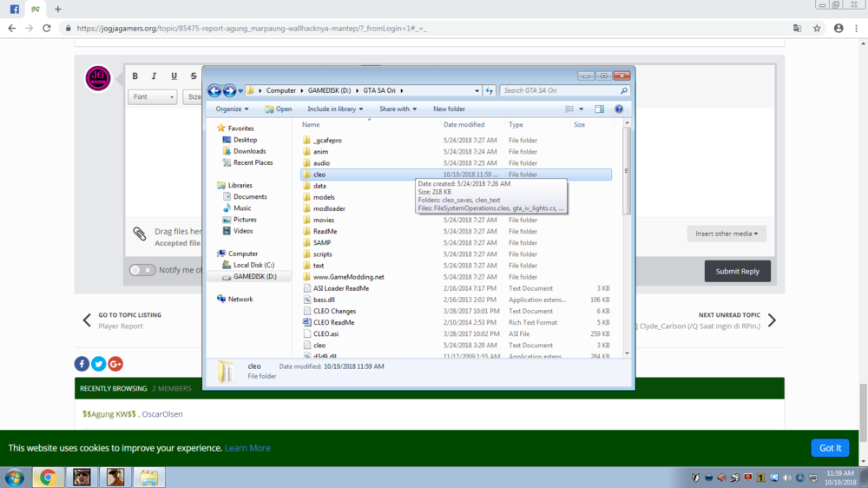Viewport: 868px width, 488px height.
Task: Open Windows Explorer taskbar icon
Action: click(x=148, y=478)
